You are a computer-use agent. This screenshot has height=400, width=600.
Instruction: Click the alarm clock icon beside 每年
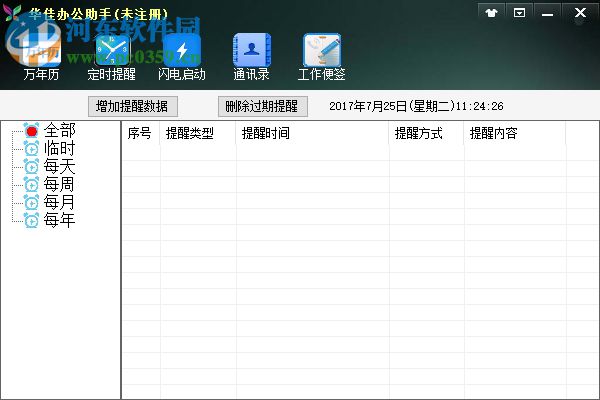coord(31,220)
